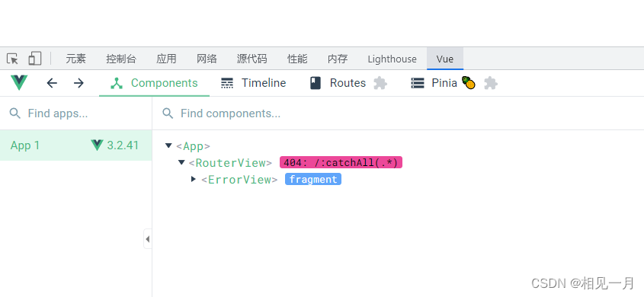Collapse the RouterView node arrow
Viewport: 644px width, 297px height.
pyautogui.click(x=181, y=162)
